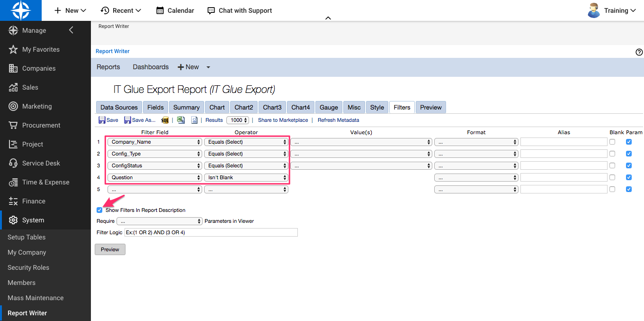
Task: Click the report document icon next to Excel export
Action: [194, 120]
